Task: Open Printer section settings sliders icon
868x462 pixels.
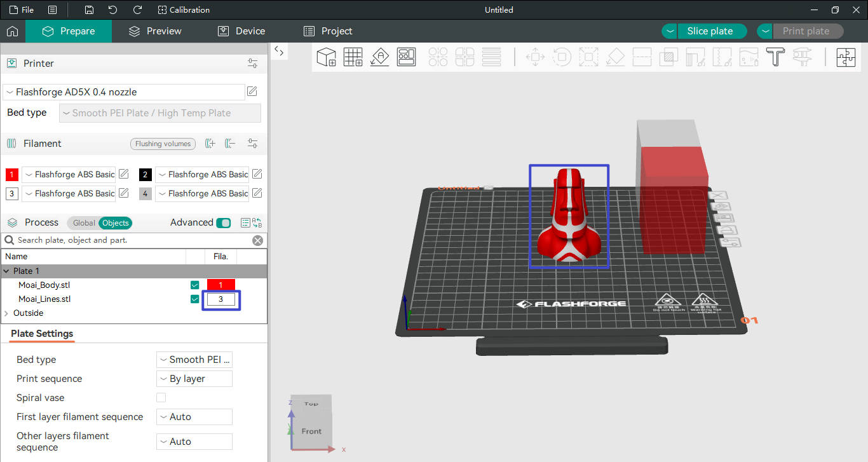Action: tap(253, 64)
